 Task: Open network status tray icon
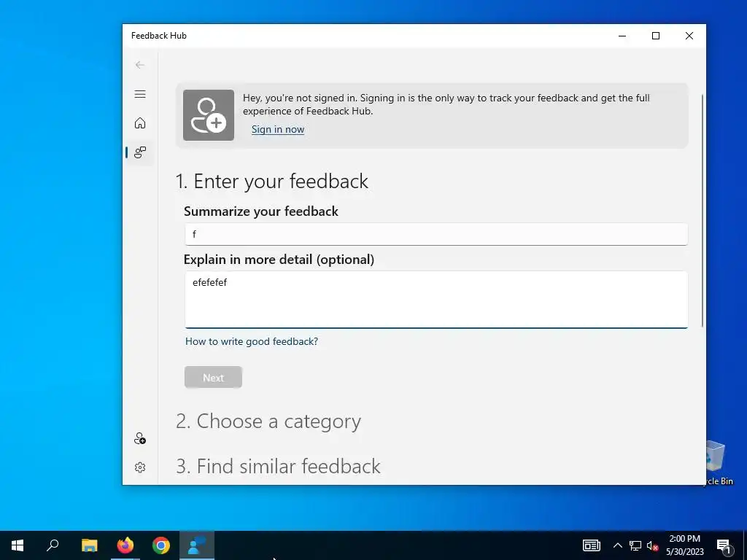coord(635,545)
